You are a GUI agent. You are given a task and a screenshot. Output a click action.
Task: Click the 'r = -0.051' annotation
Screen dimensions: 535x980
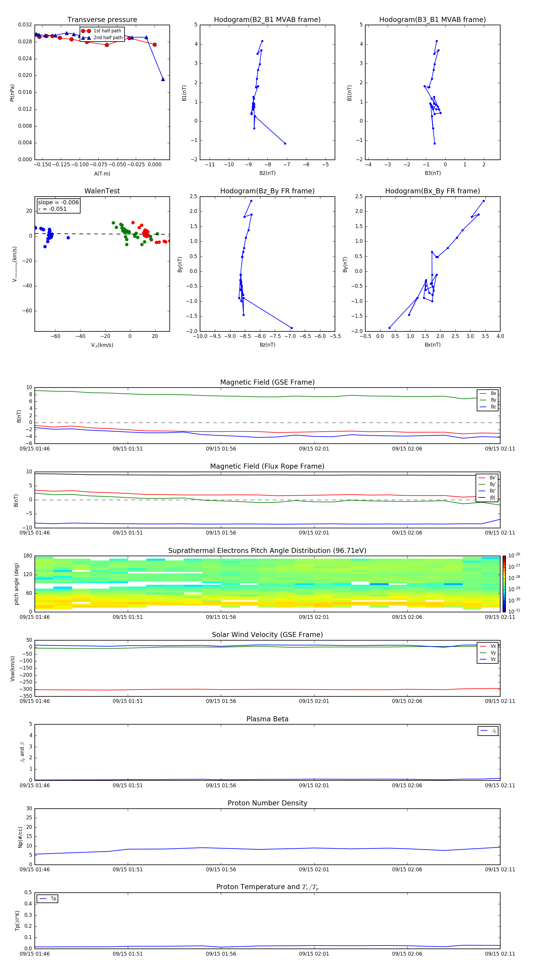click(x=53, y=209)
